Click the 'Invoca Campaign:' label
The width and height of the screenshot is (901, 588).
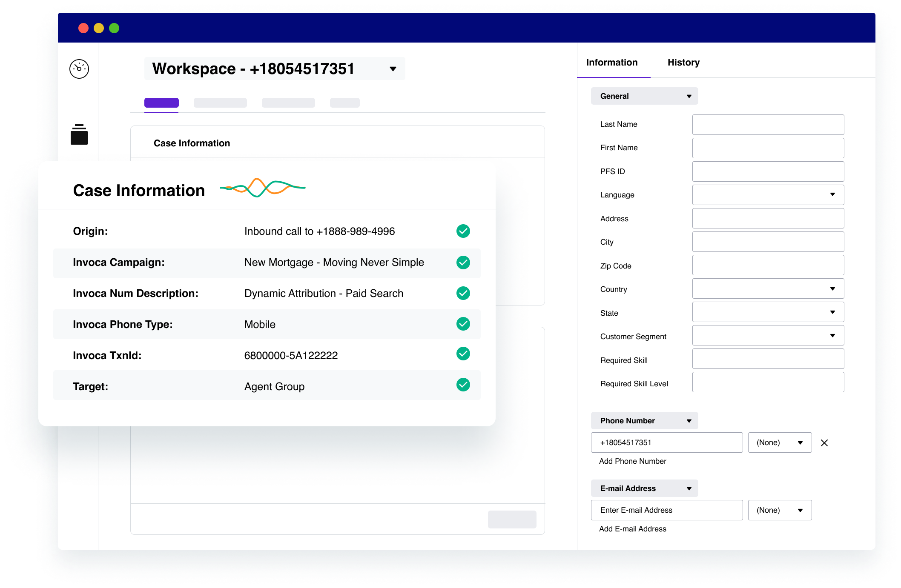point(118,263)
